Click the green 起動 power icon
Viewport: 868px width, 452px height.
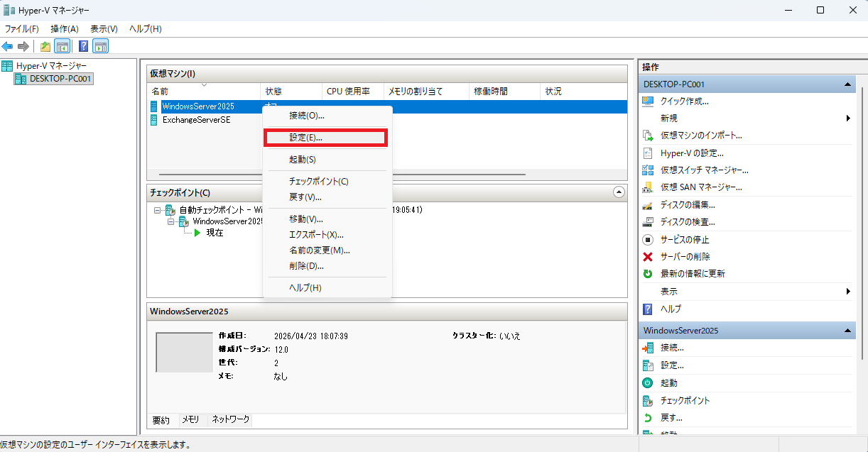(647, 382)
